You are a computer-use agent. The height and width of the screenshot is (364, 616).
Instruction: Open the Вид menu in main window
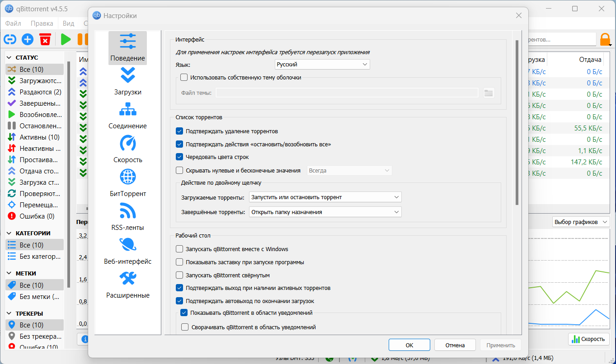click(x=69, y=23)
